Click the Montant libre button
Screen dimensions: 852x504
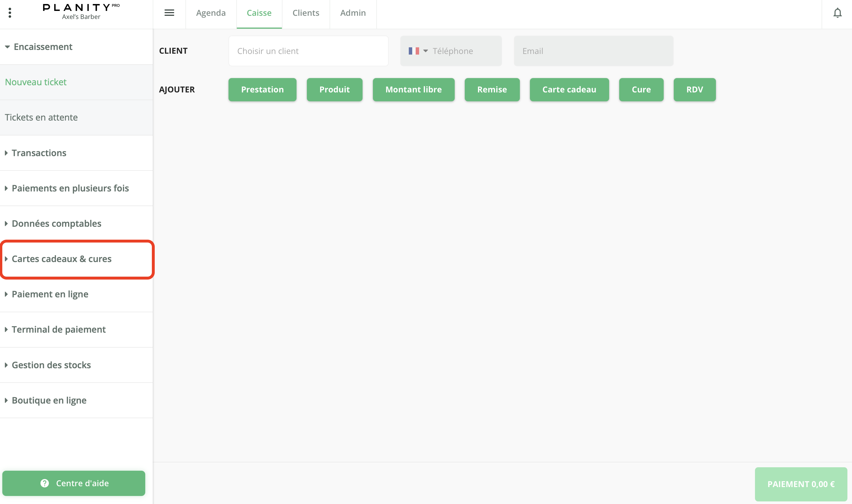(x=413, y=90)
